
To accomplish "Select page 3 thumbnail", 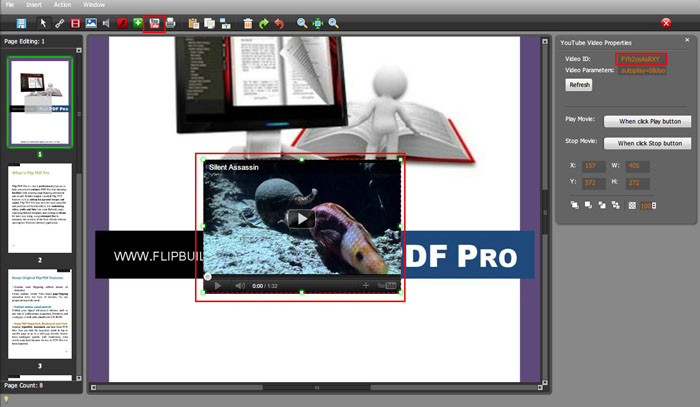I will coord(40,314).
